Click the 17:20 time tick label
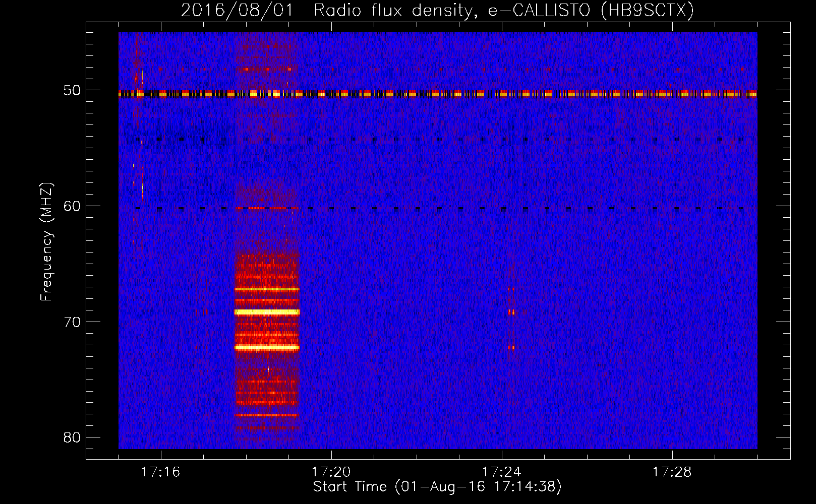The height and width of the screenshot is (504, 816). point(331,472)
